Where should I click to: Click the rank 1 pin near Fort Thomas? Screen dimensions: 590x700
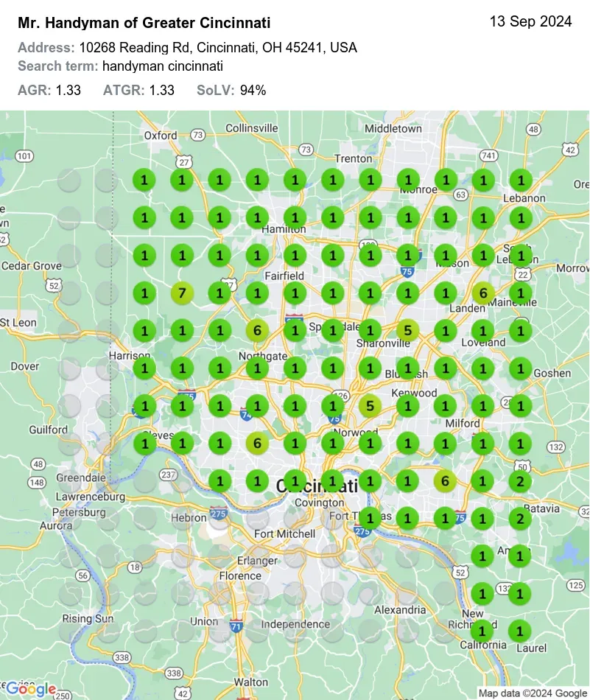[370, 519]
